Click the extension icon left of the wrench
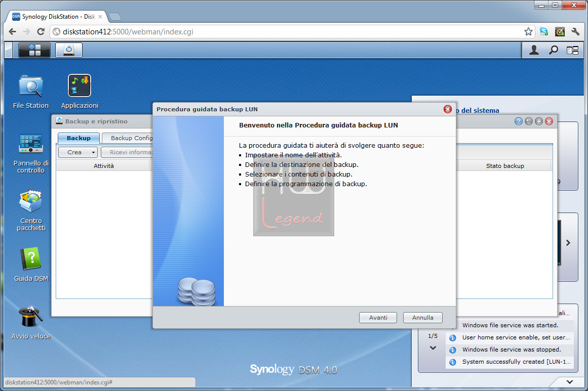The image size is (588, 391). pos(560,32)
